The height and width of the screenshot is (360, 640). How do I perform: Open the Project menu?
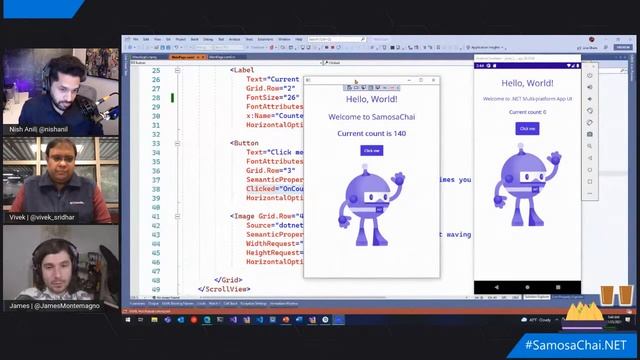coord(180,39)
